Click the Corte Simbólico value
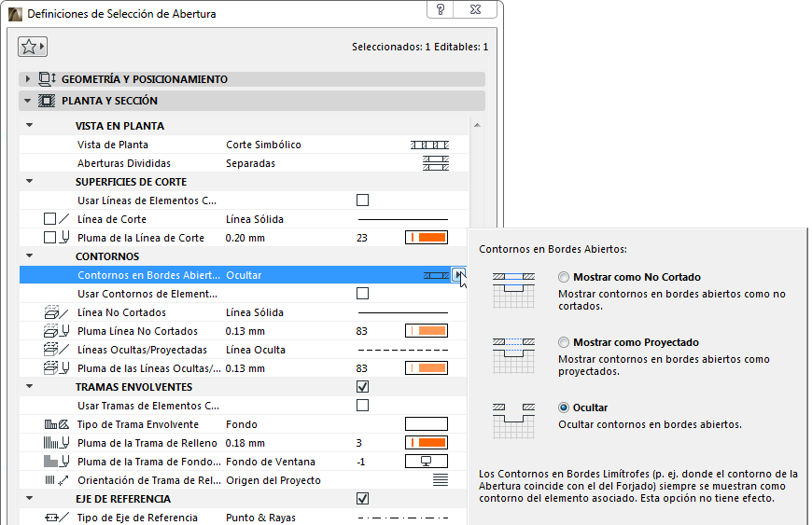The image size is (812, 525). pos(263,145)
